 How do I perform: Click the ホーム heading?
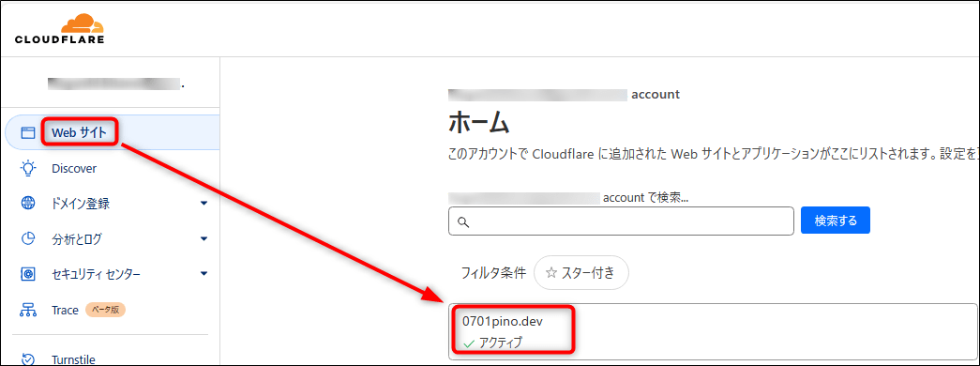tap(479, 123)
